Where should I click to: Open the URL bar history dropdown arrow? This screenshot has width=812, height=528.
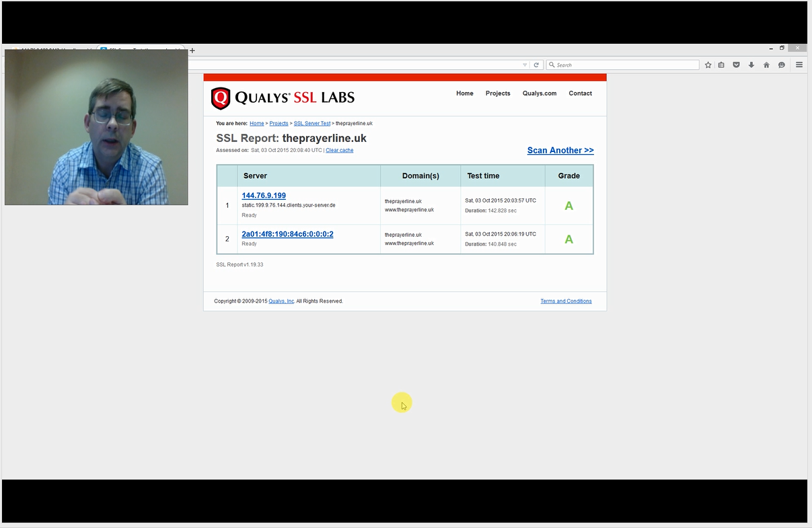click(x=525, y=65)
